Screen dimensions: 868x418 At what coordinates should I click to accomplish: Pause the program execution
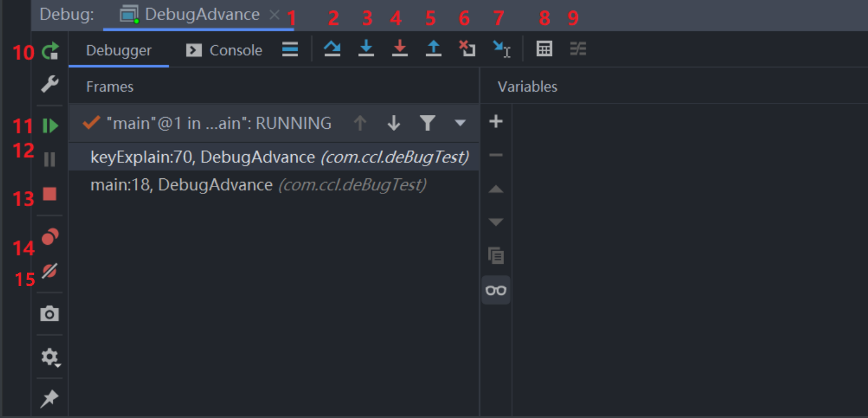click(x=50, y=159)
